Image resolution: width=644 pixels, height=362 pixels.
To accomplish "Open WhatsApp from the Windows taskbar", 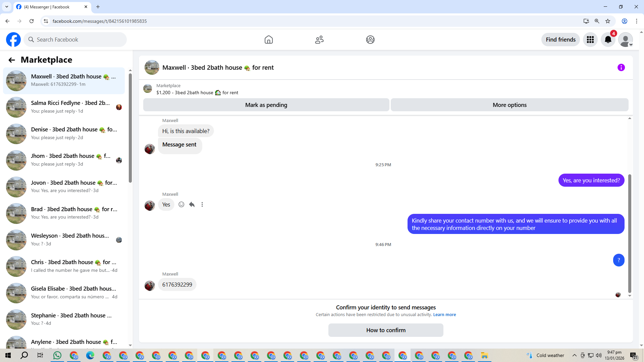I will point(57,355).
